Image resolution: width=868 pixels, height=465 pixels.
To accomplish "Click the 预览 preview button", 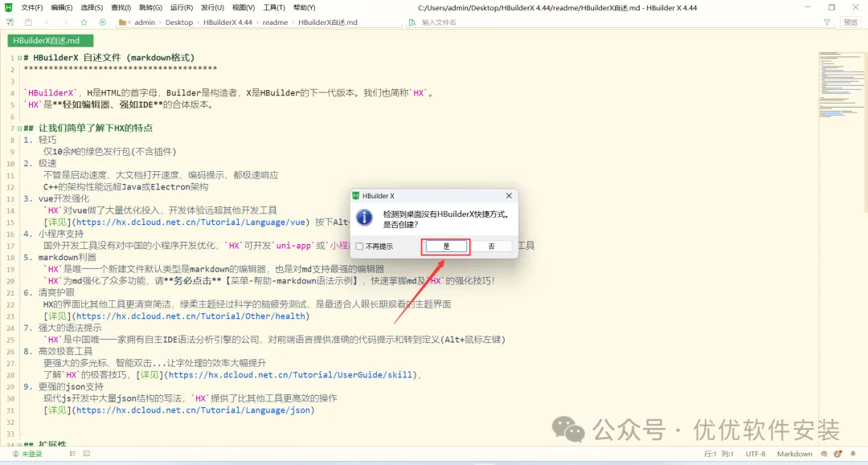I will [x=850, y=22].
